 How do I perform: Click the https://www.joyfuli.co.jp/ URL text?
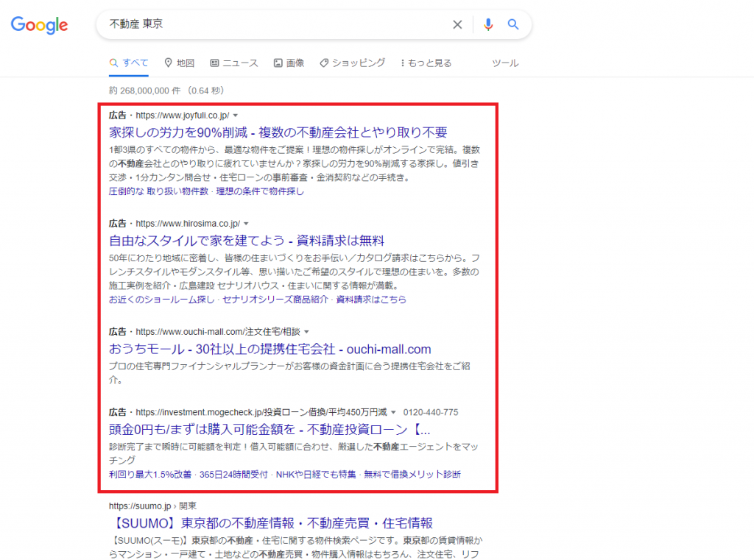[x=183, y=116]
